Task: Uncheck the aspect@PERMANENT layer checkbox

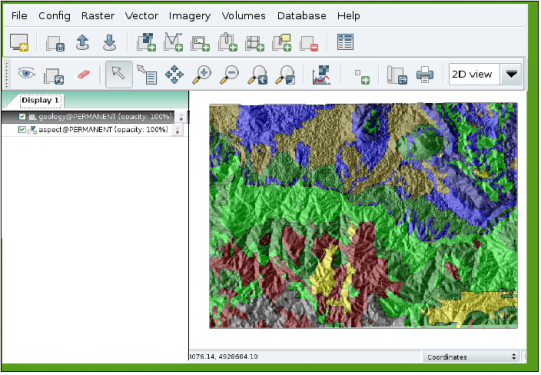Action: (x=22, y=130)
